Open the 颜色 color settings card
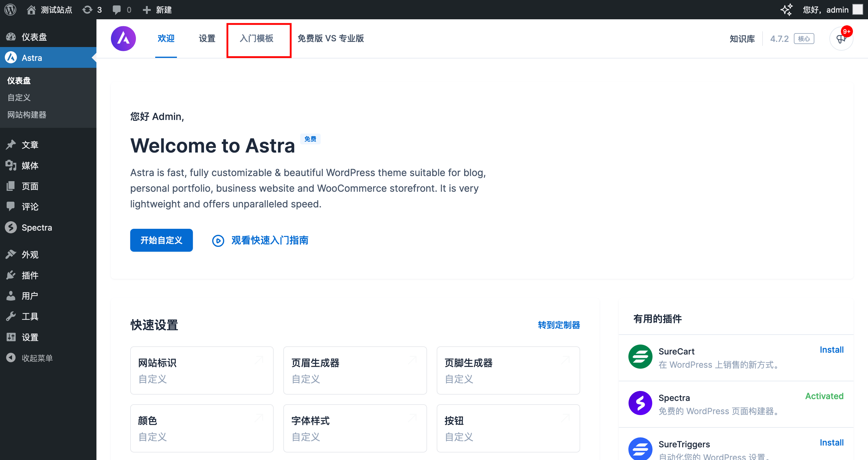 (x=202, y=428)
